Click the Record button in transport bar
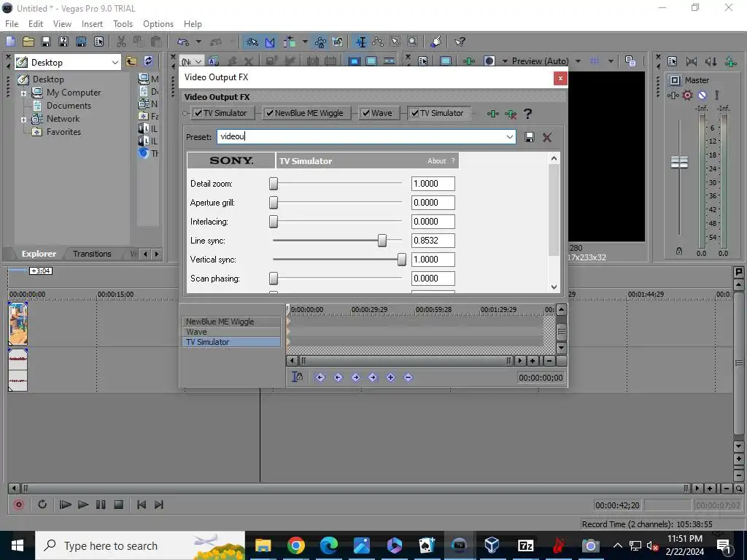This screenshot has width=747, height=560. [19, 505]
